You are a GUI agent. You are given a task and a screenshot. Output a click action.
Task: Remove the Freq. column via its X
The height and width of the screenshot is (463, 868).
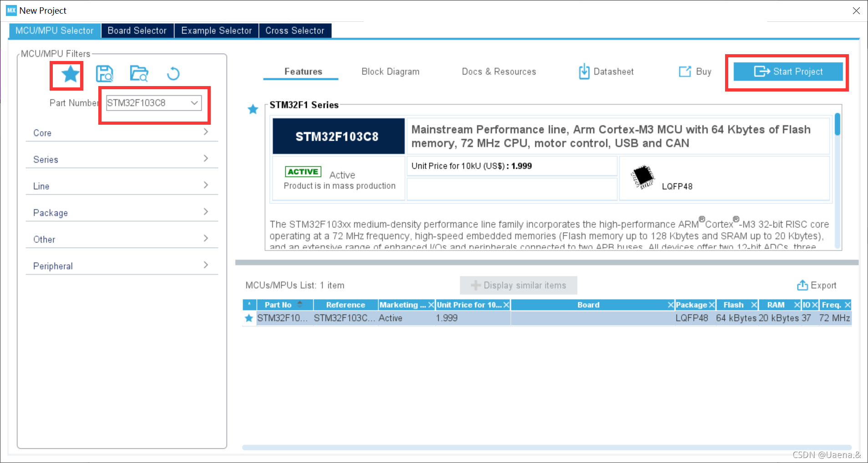click(848, 305)
